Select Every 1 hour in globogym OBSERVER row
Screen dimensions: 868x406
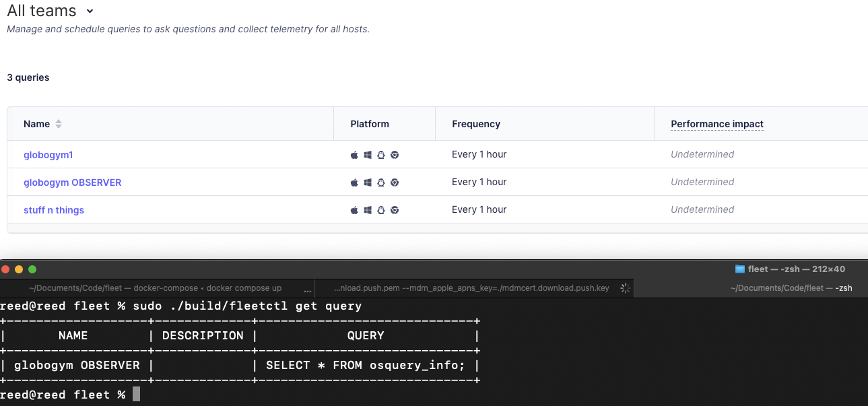pyautogui.click(x=479, y=182)
